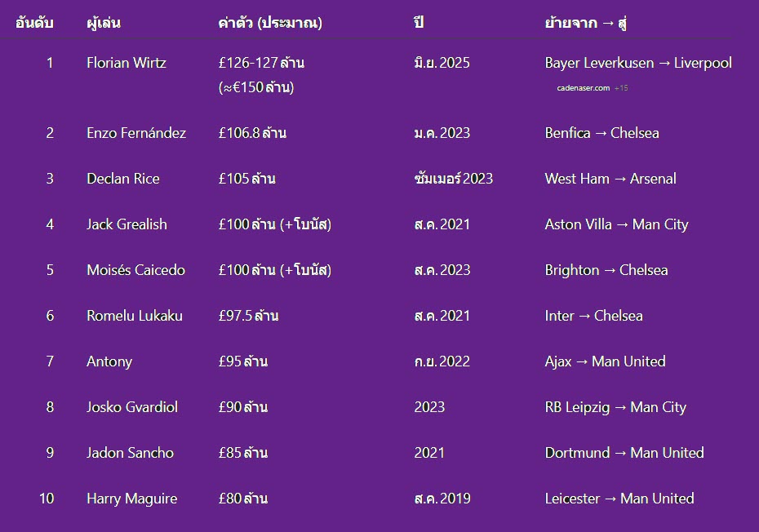This screenshot has height=532, width=759.
Task: Click the ย้ายจาก → สู่ column header
Action: coord(586,22)
